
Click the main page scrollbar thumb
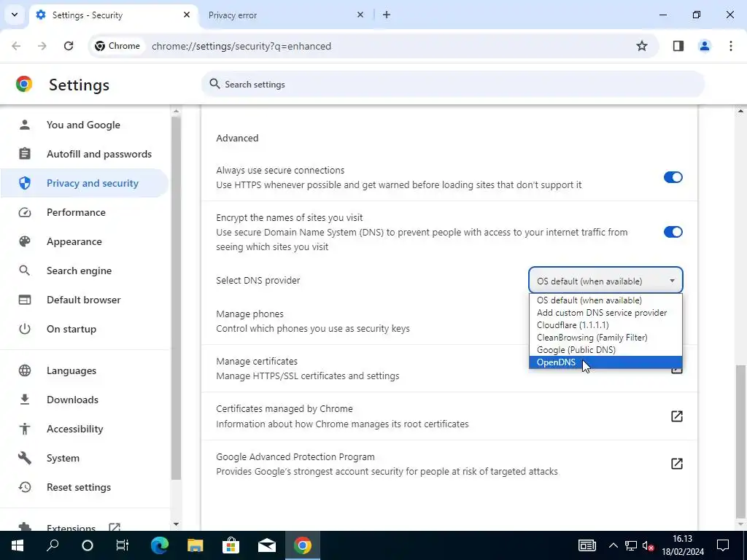click(740, 441)
